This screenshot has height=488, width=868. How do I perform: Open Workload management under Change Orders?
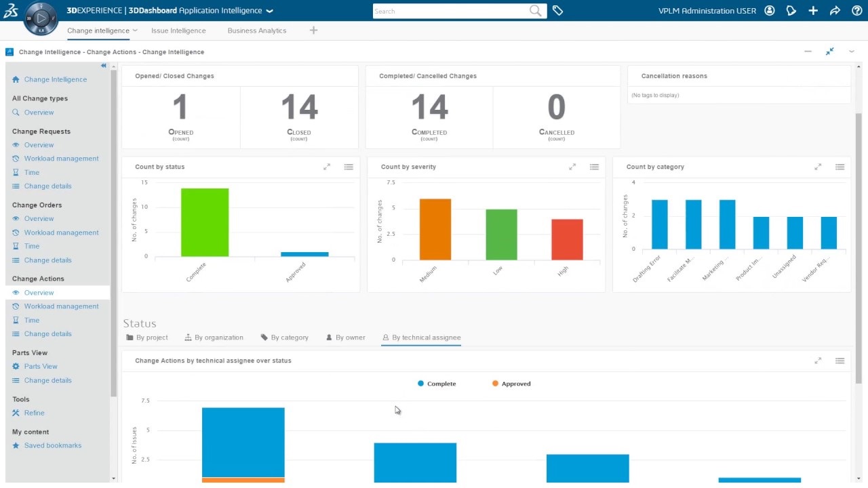[61, 232]
